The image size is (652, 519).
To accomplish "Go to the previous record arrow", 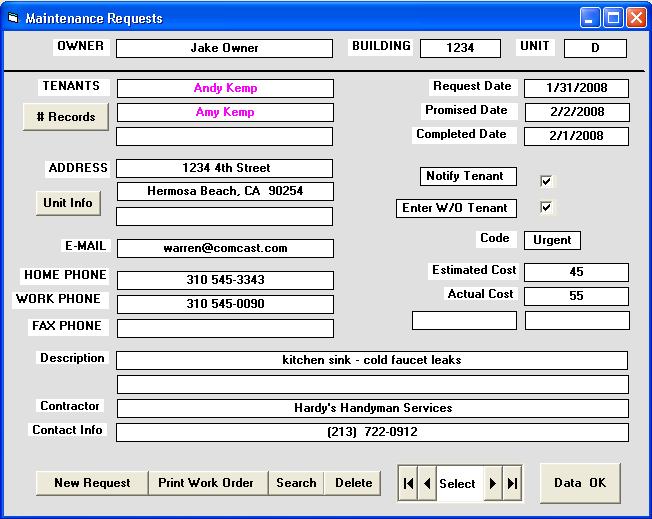I will pyautogui.click(x=427, y=483).
